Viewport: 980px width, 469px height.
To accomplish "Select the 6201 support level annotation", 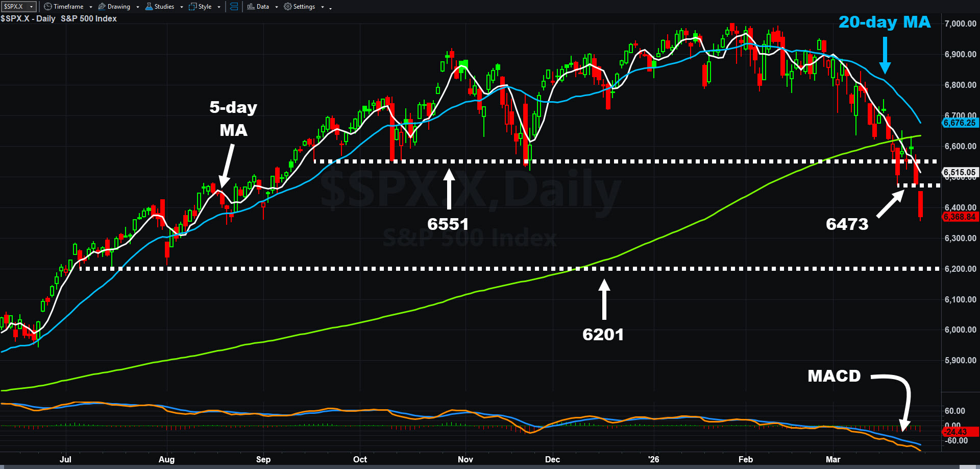I will pyautogui.click(x=603, y=335).
